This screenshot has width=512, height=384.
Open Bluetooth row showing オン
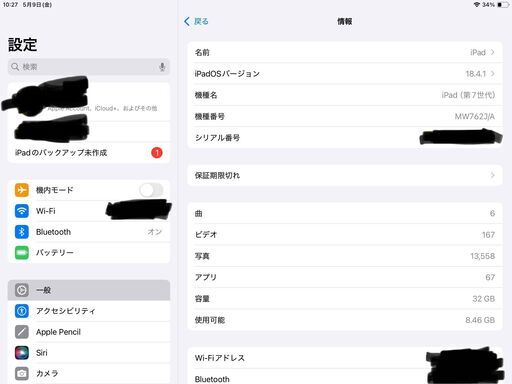[x=89, y=232]
